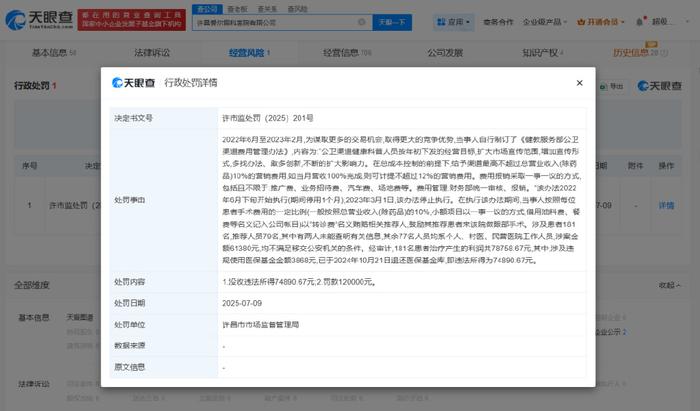Screen dimensions: 700x411
Task: Open the 详情 link in the penalty table row
Action: [666, 206]
